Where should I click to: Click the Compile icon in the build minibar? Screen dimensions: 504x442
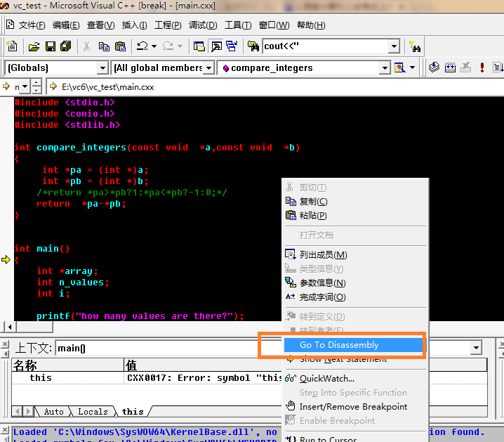[x=434, y=67]
